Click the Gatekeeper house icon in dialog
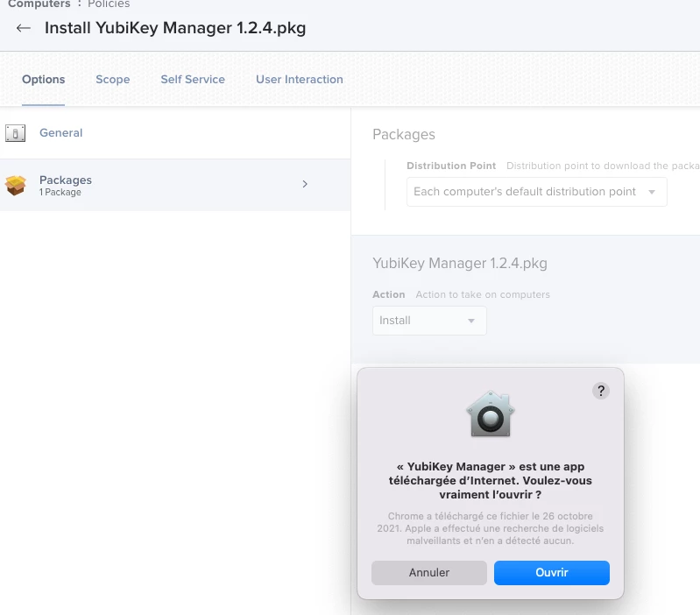700x615 pixels. click(x=491, y=414)
